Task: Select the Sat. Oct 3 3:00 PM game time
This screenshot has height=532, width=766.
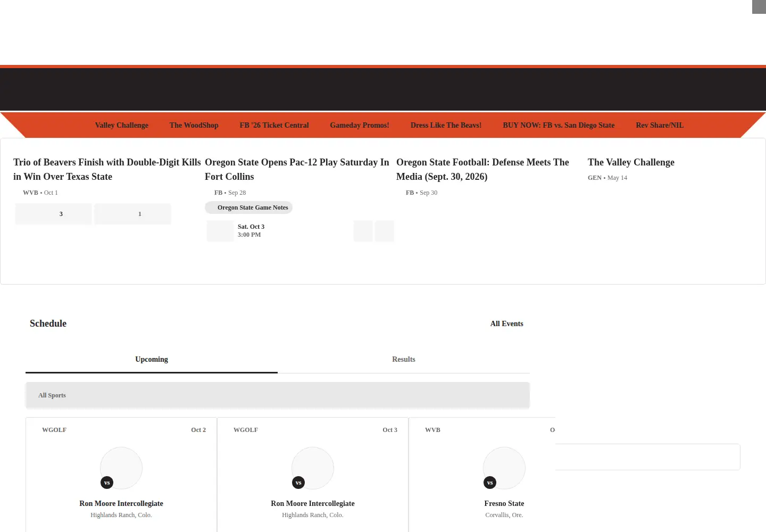Action: [251, 231]
